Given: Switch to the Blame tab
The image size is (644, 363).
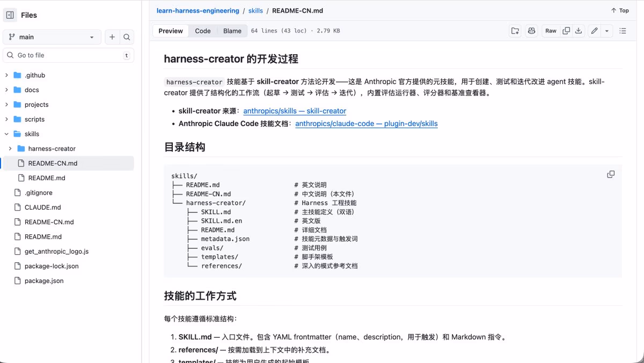Looking at the screenshot, I should (232, 31).
